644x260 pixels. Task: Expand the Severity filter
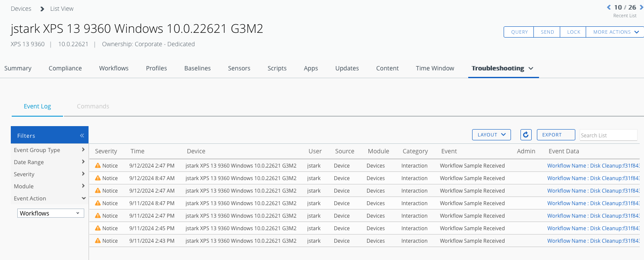(50, 174)
